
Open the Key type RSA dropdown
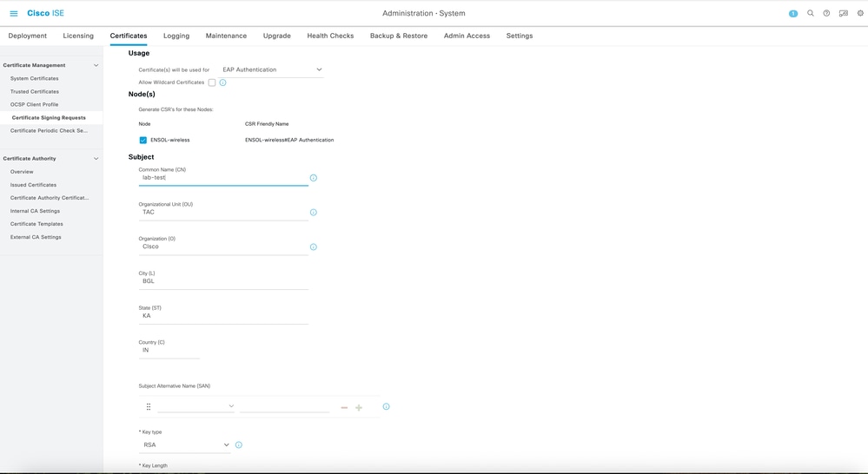click(184, 444)
